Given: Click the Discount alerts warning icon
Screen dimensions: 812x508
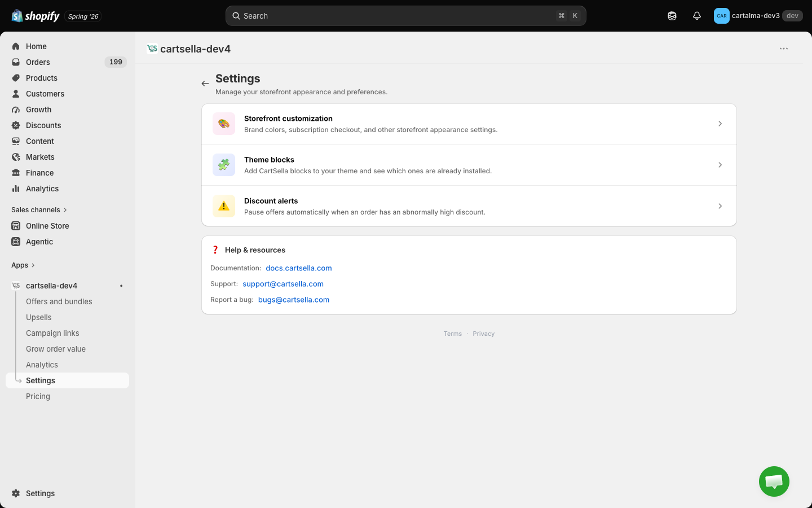Looking at the screenshot, I should tap(224, 206).
